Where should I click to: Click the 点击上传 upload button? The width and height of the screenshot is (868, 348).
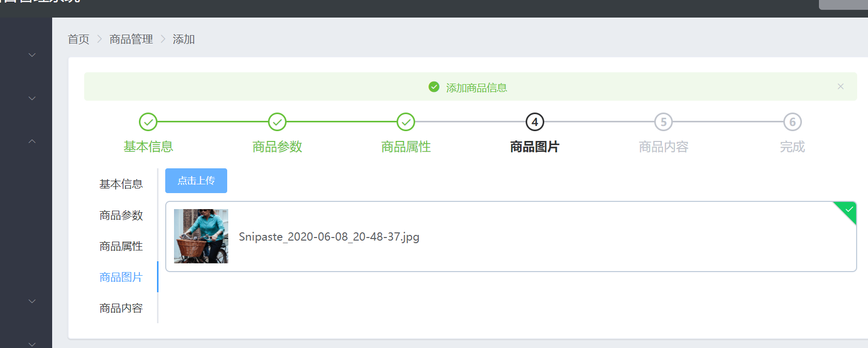coord(196,181)
